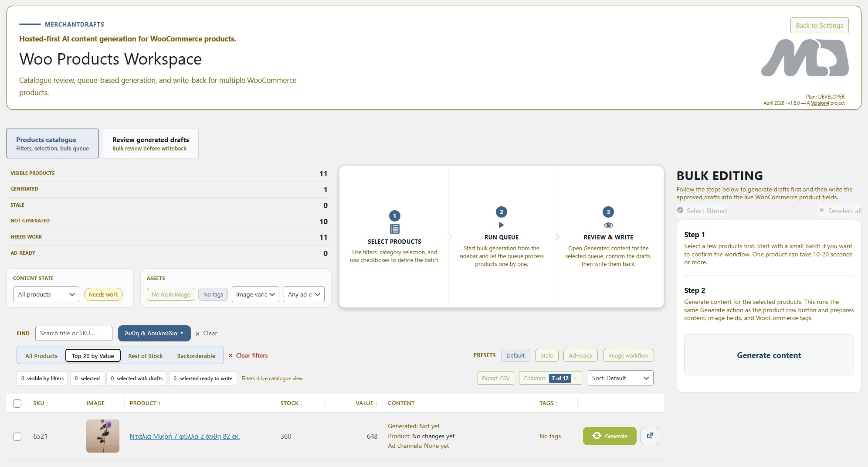This screenshot has width=868, height=467.
Task: Click the Stale stat row
Action: (x=169, y=205)
